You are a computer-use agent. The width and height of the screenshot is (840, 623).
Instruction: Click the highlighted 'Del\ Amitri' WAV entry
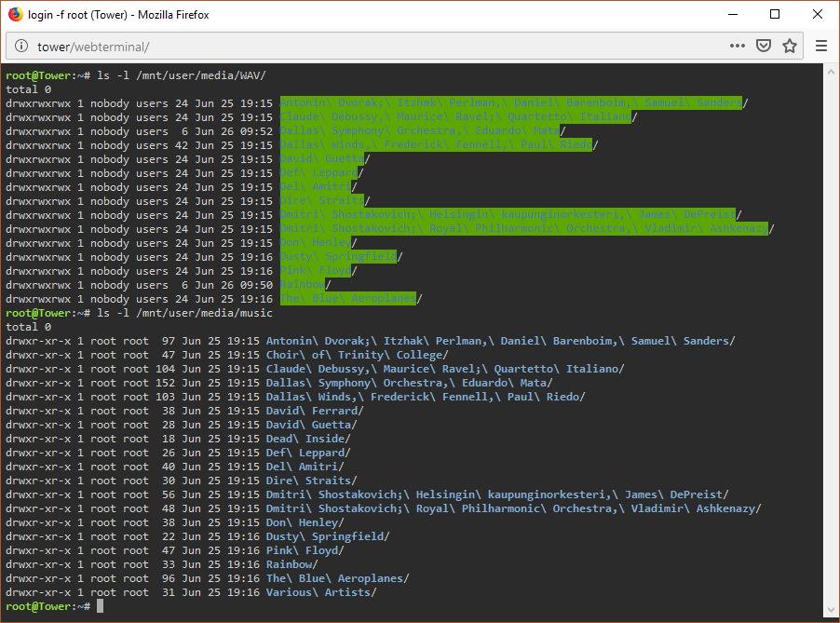pos(316,187)
